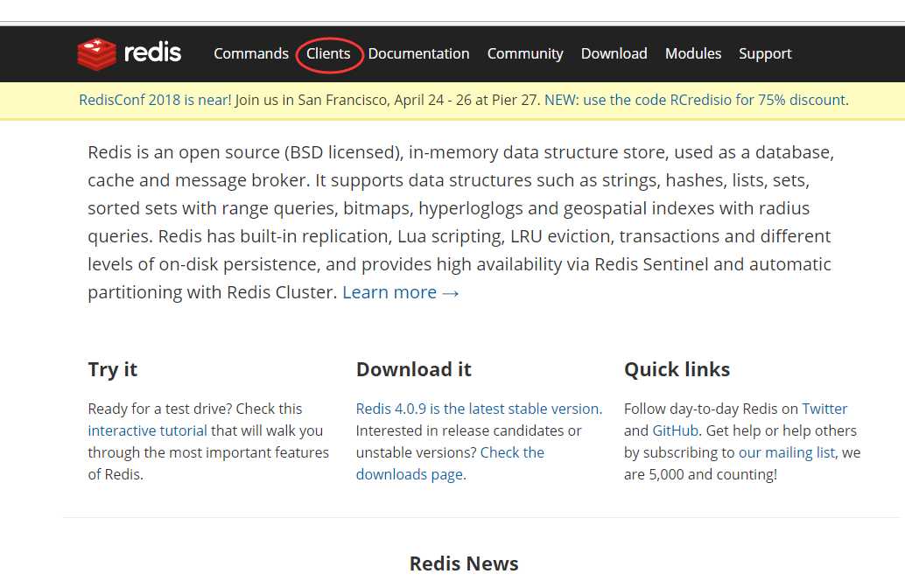Open the Modules navigation item
The width and height of the screenshot is (905, 588).
click(x=693, y=53)
